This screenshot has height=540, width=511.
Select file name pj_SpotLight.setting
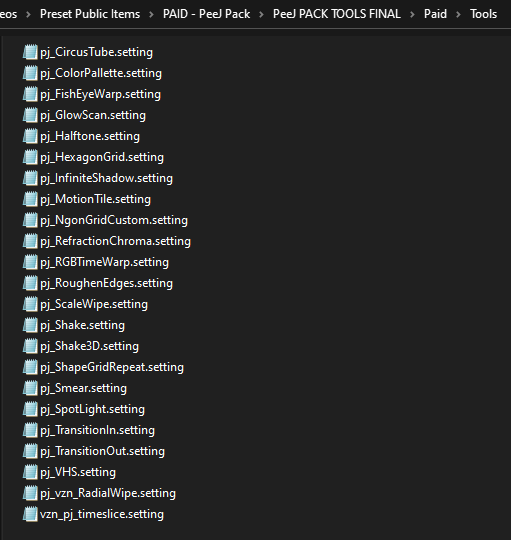tap(92, 409)
